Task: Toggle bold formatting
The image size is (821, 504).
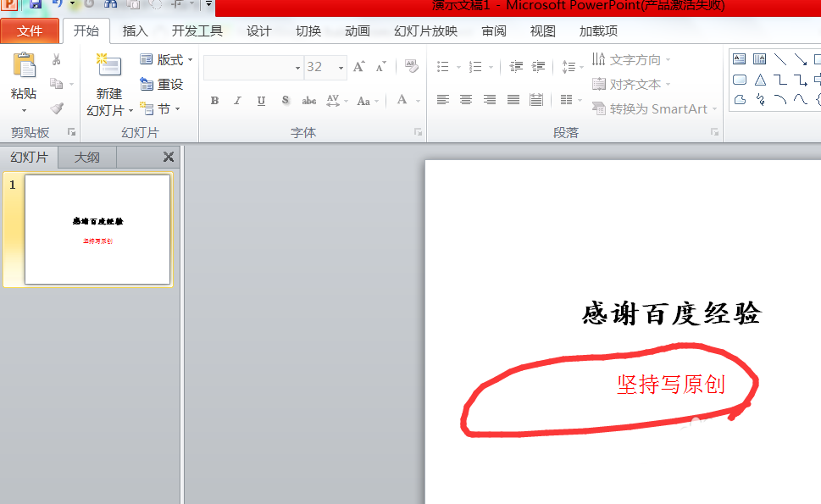Action: pyautogui.click(x=214, y=100)
